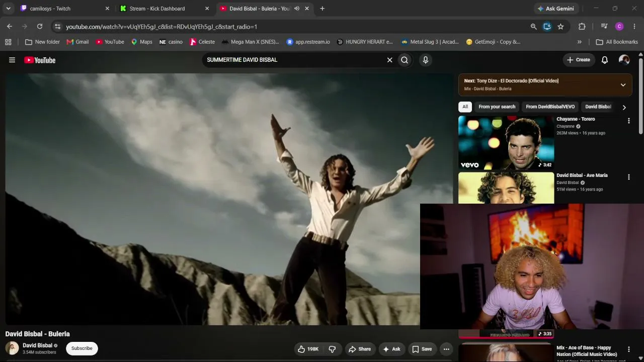
Task: Open browser zoom magnifier in address bar
Action: 534,27
